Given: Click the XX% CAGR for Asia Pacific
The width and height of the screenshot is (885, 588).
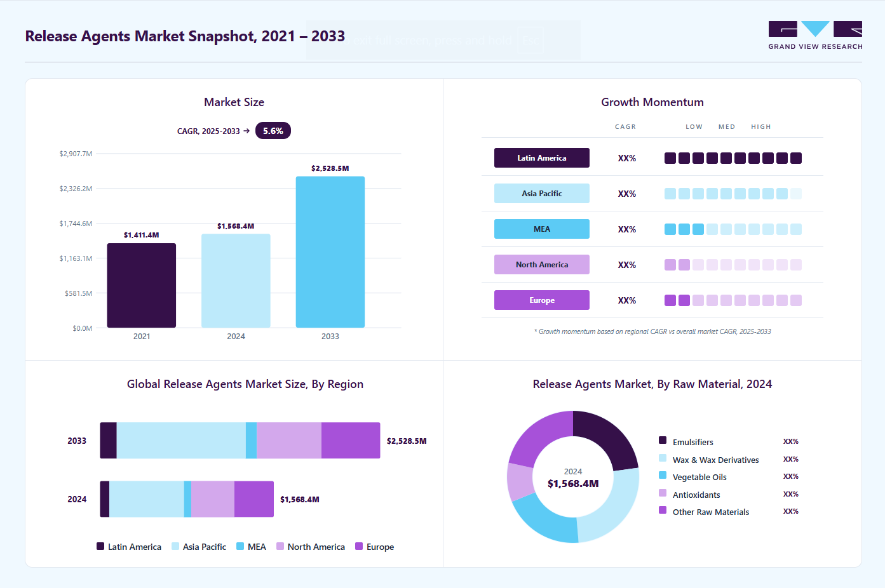Looking at the screenshot, I should point(627,194).
